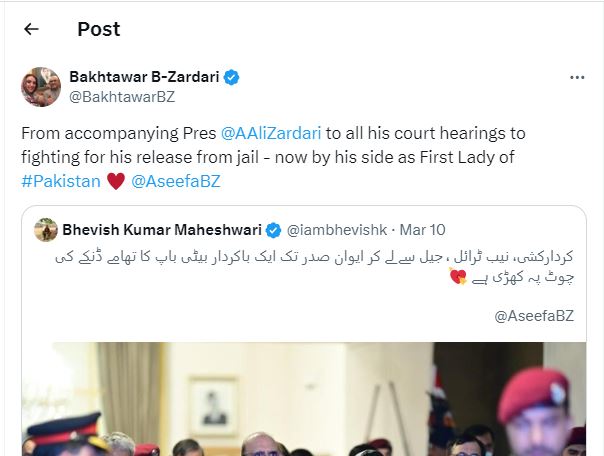Screen dimensions: 604x456
Task: Open the @AAliZardari mention link
Action: click(x=271, y=133)
